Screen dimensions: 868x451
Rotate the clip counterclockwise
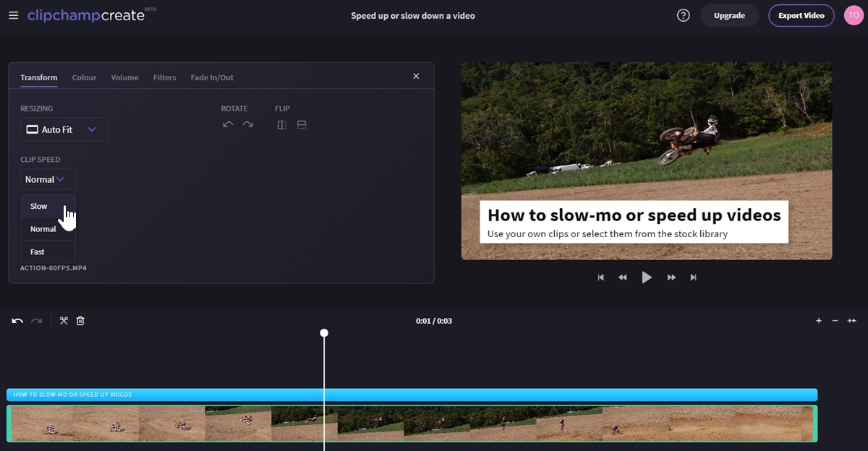pos(227,124)
